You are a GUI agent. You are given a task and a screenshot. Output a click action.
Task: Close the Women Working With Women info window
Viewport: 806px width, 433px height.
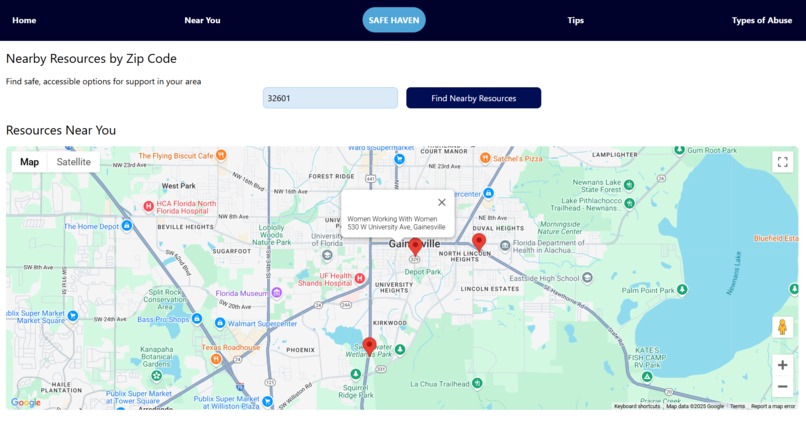(x=442, y=203)
